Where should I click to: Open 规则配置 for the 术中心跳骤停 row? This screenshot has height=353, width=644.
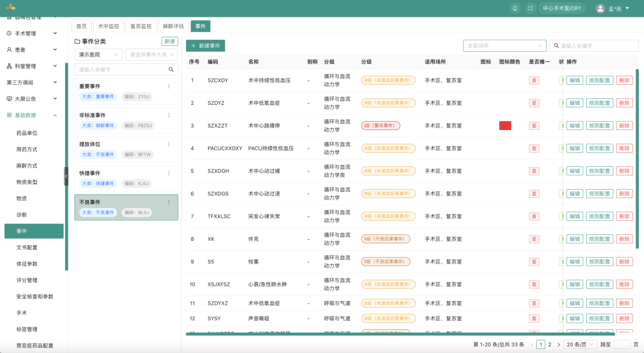pyautogui.click(x=599, y=126)
